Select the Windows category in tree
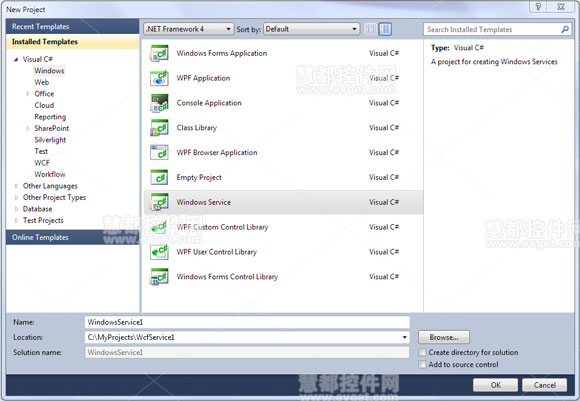Viewport: 580px width, 401px height. (x=49, y=71)
